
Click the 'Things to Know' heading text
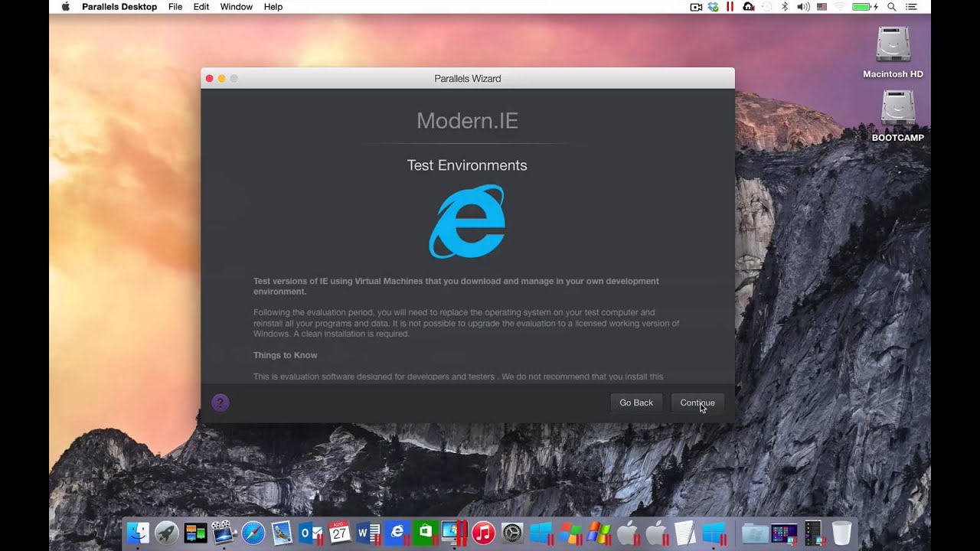[285, 355]
